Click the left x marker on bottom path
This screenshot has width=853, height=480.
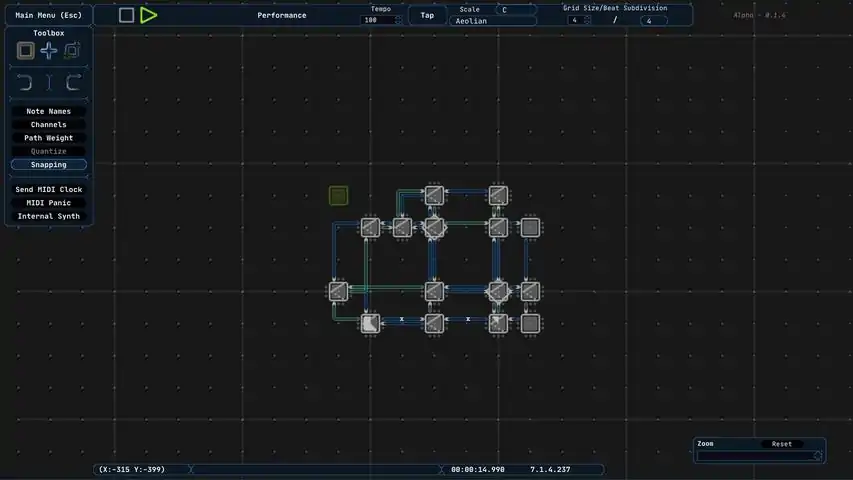[x=402, y=319]
